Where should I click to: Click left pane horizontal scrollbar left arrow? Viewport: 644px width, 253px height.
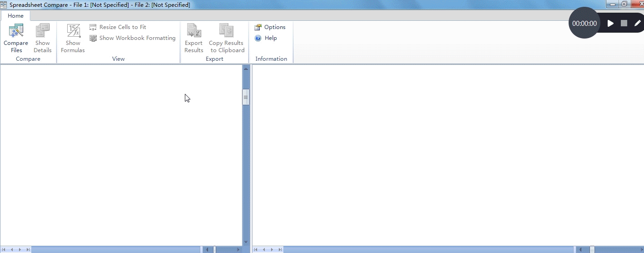pos(208,250)
